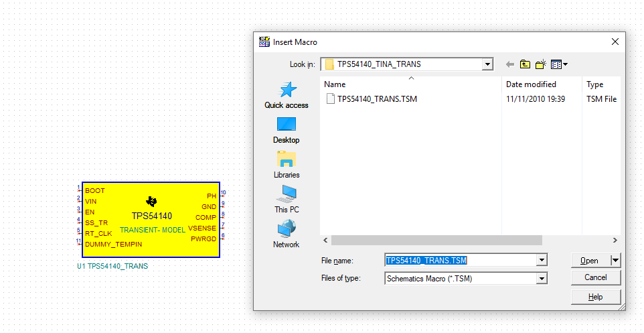Click the SS_TR pin label
The image size is (644, 333).
click(x=96, y=223)
